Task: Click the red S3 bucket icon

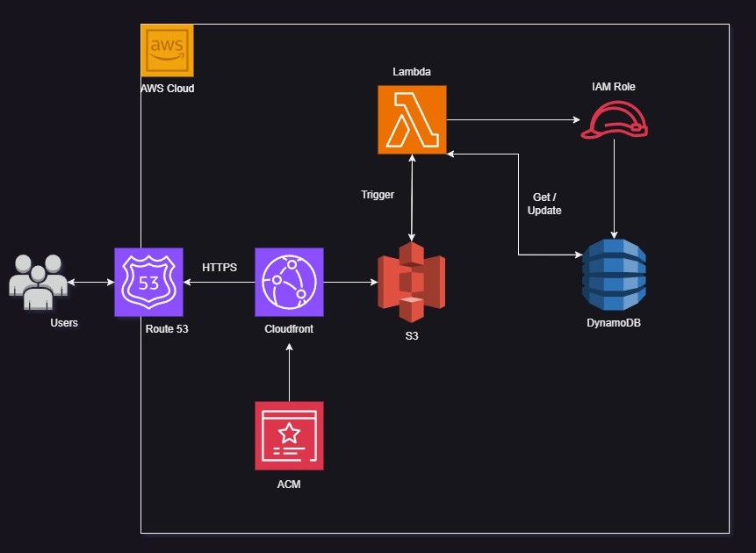Action: 411,282
